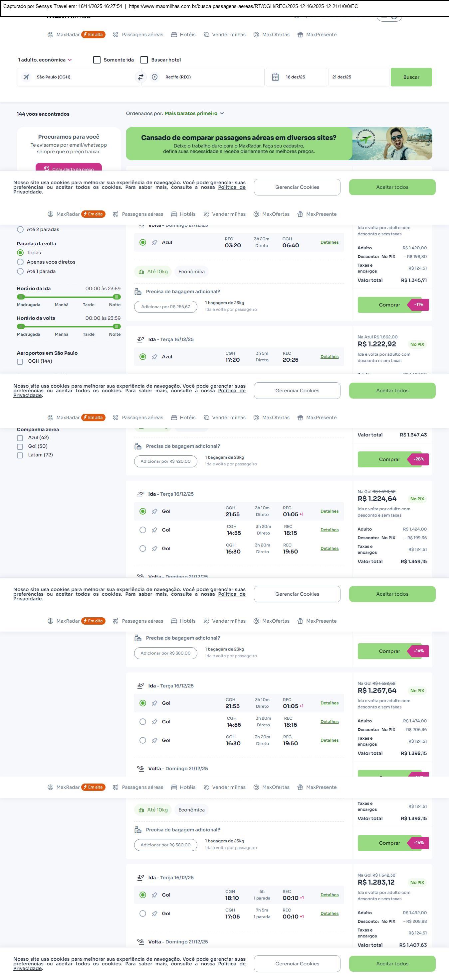Filter by Latam (72) airline checkbox
Screen dimensions: 449x980
(20, 455)
